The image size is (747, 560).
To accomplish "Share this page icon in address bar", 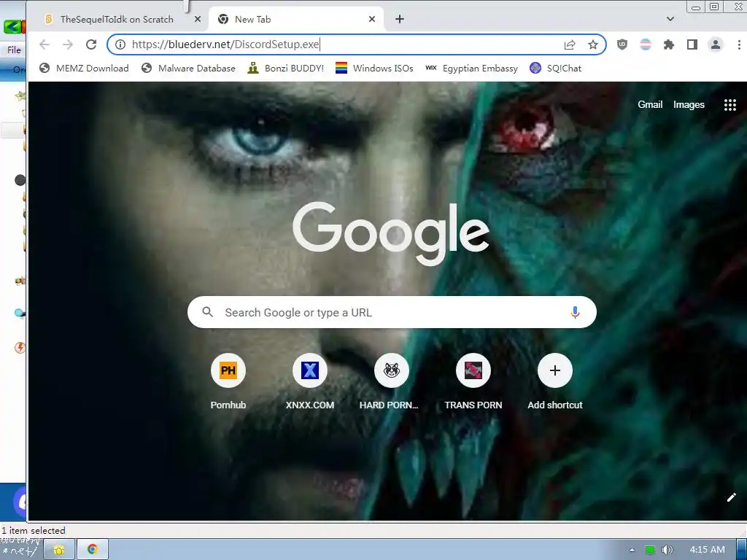I will point(569,44).
